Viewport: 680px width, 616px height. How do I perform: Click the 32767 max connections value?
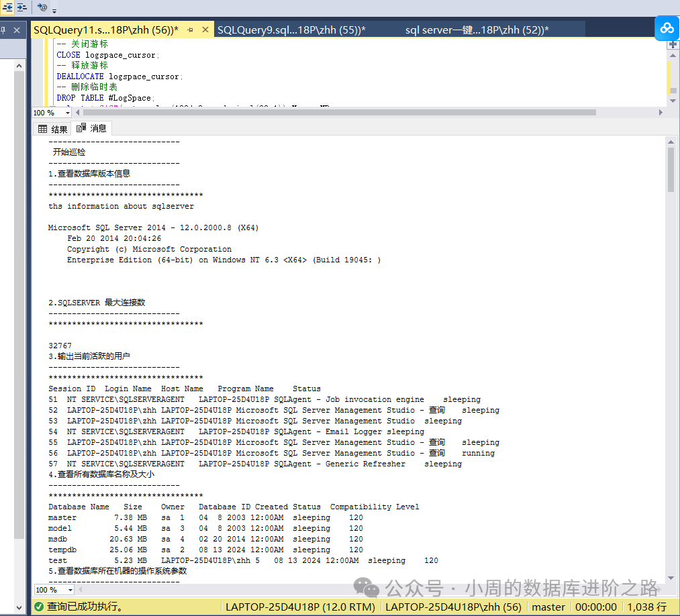point(60,346)
